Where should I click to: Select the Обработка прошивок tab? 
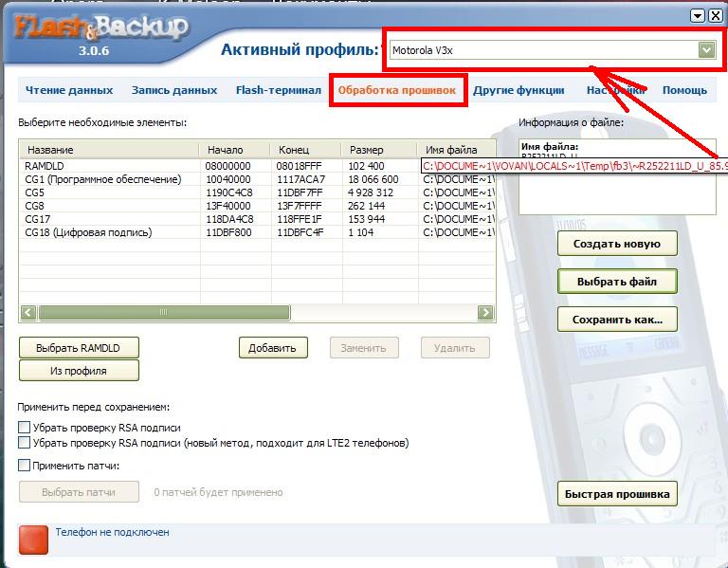[397, 90]
